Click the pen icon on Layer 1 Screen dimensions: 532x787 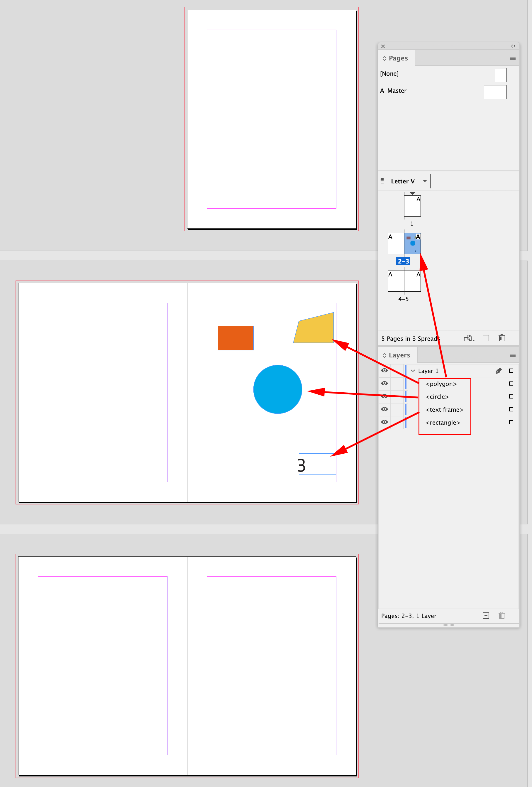(x=499, y=371)
